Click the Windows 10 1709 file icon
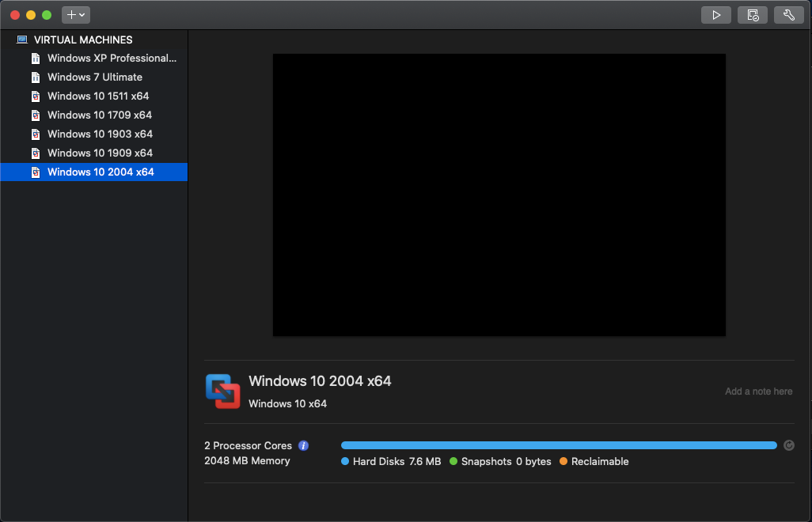Image resolution: width=812 pixels, height=522 pixels. point(35,115)
